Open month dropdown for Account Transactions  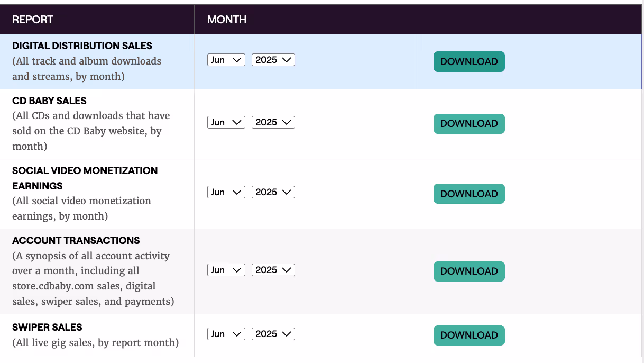point(226,270)
